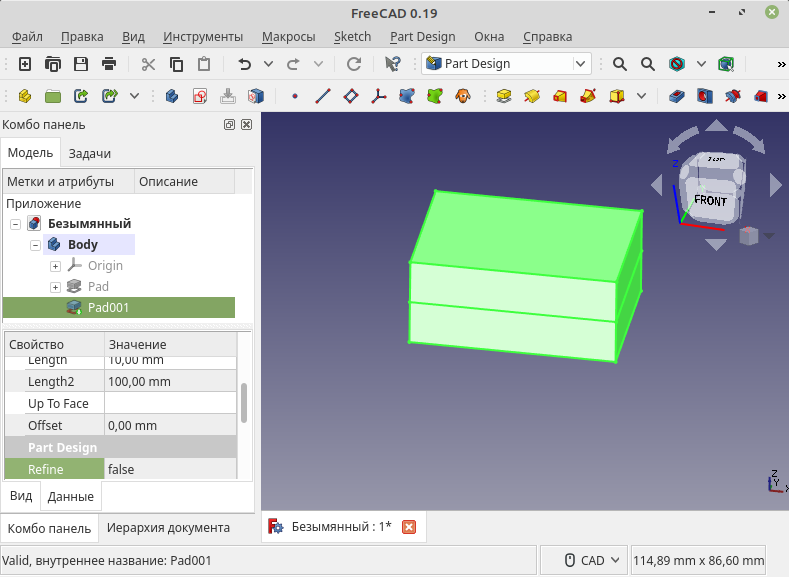Open the CAD navigation style dropdown
Viewport: 789px width, 577px height.
tap(584, 560)
